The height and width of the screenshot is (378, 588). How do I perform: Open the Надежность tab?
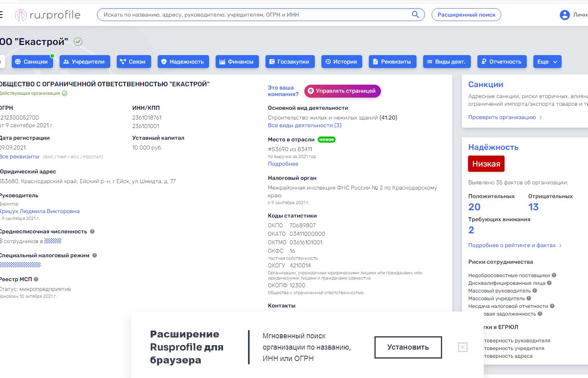click(x=183, y=62)
